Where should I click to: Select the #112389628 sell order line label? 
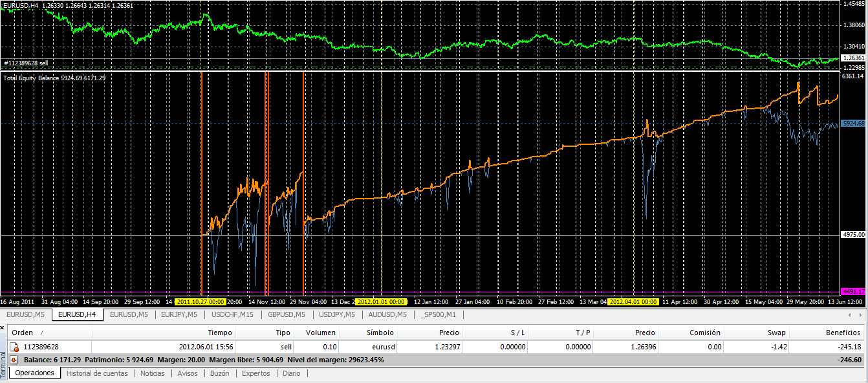[x=26, y=63]
